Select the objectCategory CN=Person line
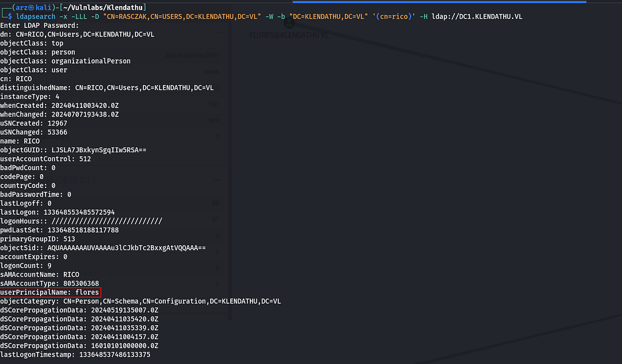Viewport: 622px width, 364px height. 140,302
